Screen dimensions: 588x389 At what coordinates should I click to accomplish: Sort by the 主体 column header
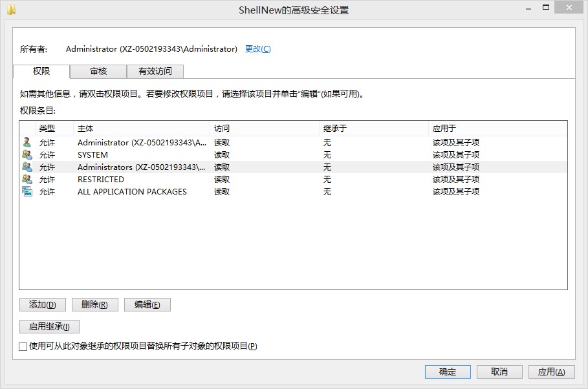click(141, 129)
